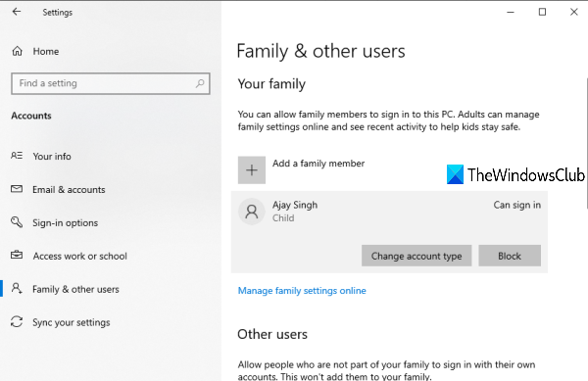Click the Your info icon
The image size is (588, 381).
pos(17,156)
